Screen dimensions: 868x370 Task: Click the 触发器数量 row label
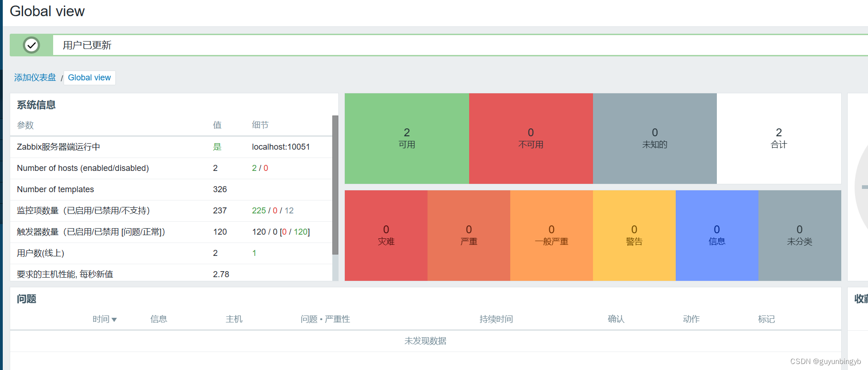[x=91, y=232]
